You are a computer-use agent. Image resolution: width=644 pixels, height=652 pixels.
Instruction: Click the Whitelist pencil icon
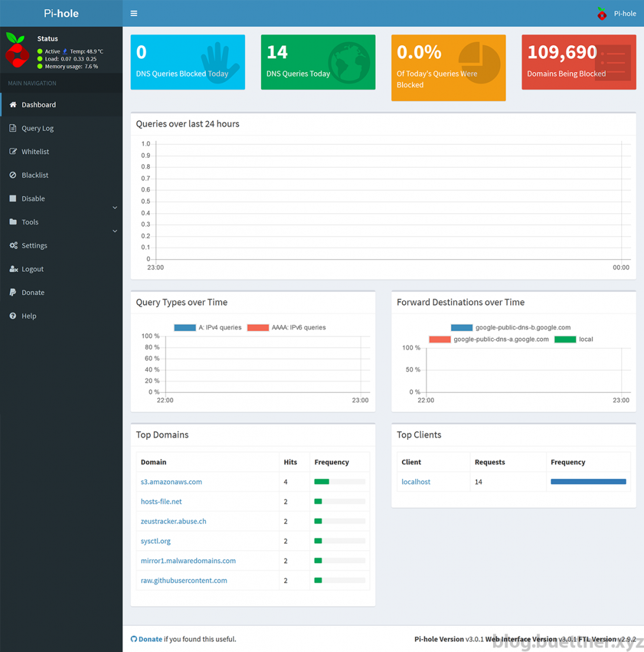point(13,152)
